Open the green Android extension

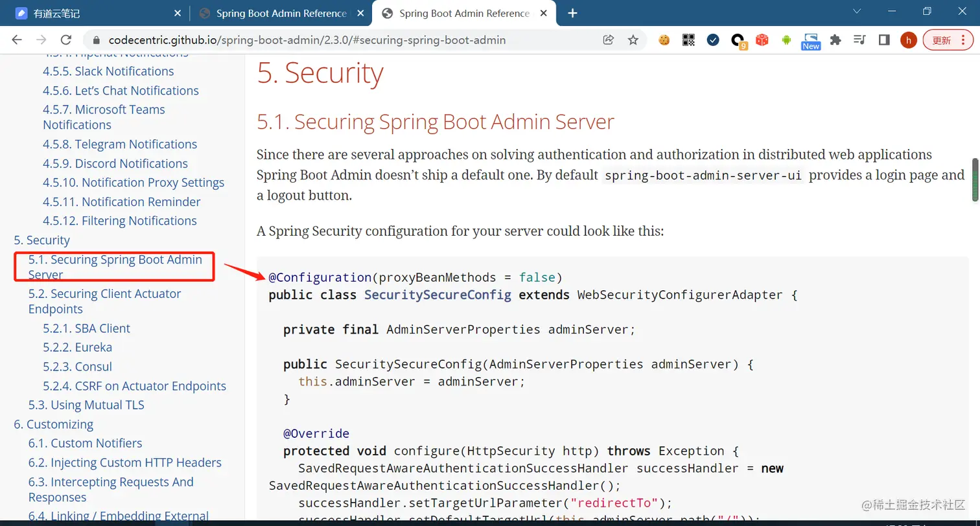(786, 40)
